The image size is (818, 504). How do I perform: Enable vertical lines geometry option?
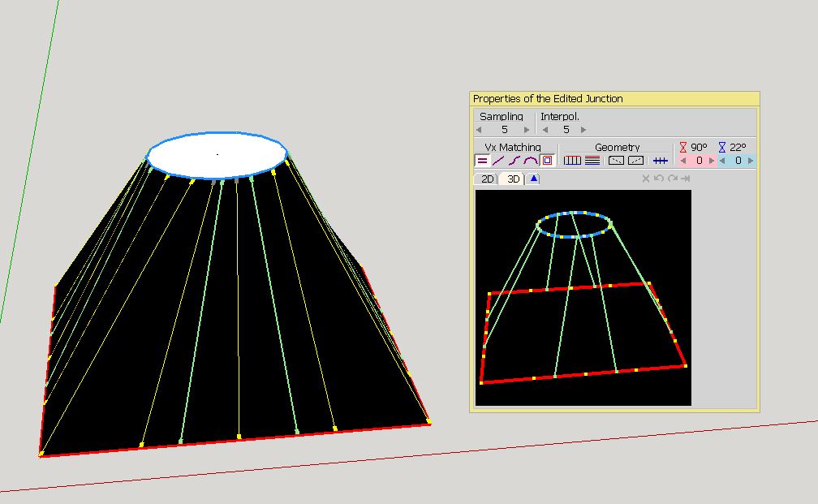pyautogui.click(x=572, y=161)
